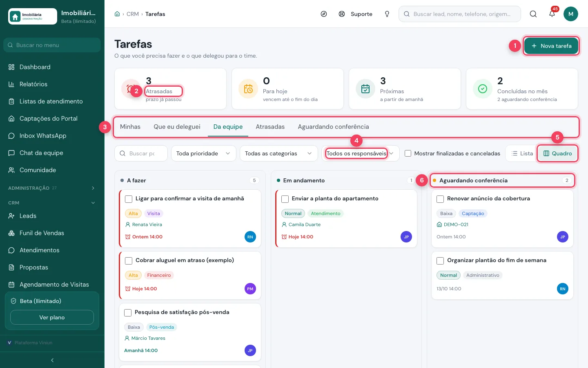Go to home via breadcrumb house icon

[117, 14]
